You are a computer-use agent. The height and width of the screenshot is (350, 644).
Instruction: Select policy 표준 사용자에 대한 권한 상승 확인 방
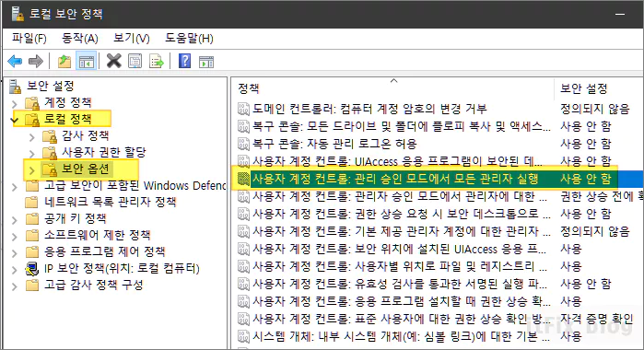402,319
